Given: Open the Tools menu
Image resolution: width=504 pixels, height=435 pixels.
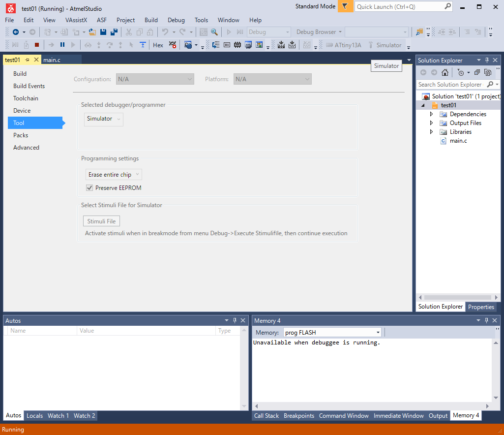Looking at the screenshot, I should point(201,20).
